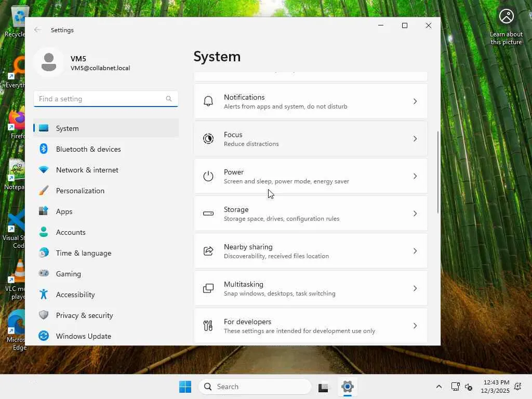The width and height of the screenshot is (532, 399).
Task: Click the For developers tools icon
Action: point(208,326)
